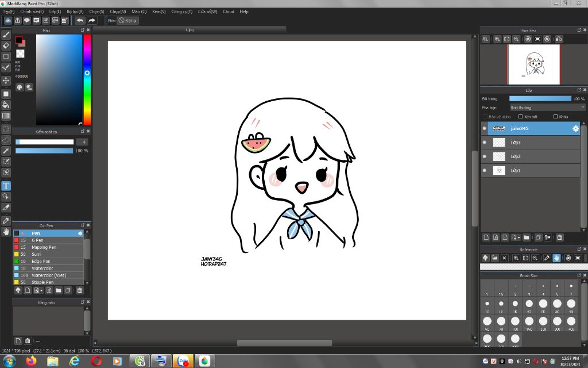Click the Undo arrow in top toolbar
Screen dimensions: 588x368
[x=80, y=20]
